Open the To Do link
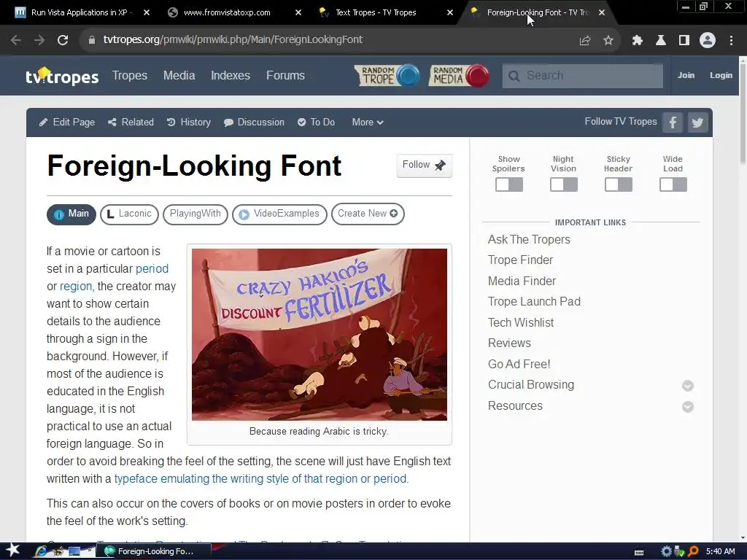The image size is (747, 560). click(x=317, y=122)
